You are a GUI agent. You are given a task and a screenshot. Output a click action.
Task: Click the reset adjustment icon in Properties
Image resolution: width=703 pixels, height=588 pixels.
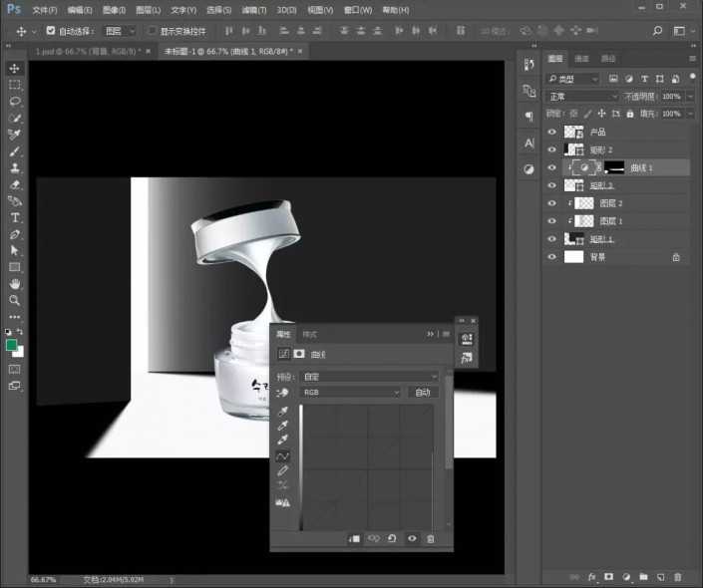click(x=392, y=539)
